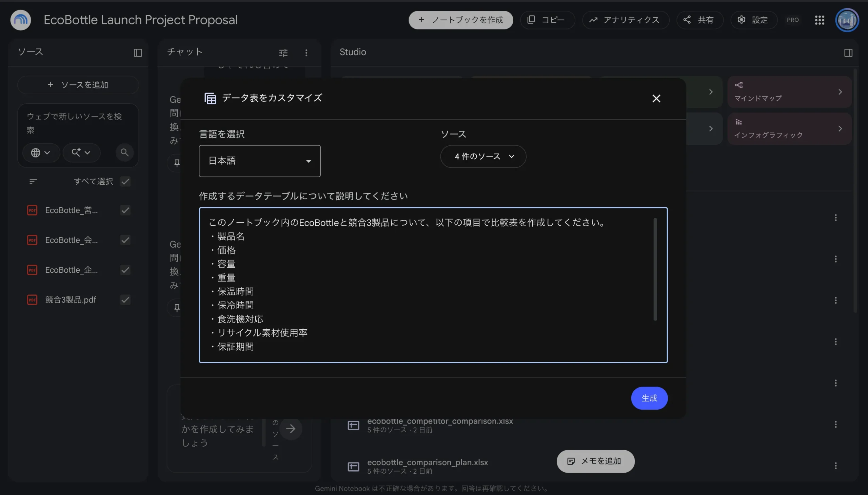868x495 pixels.
Task: Click the Gemini Notebook logo icon
Action: point(20,20)
